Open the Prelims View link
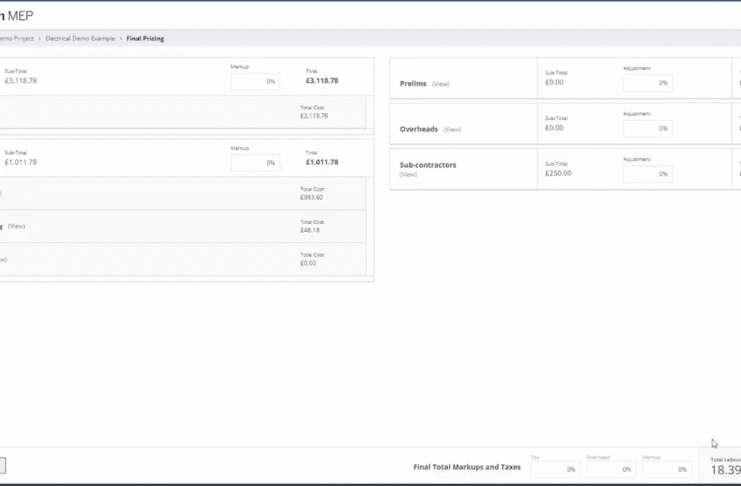Viewport: 741px width, 486px height. pos(440,84)
